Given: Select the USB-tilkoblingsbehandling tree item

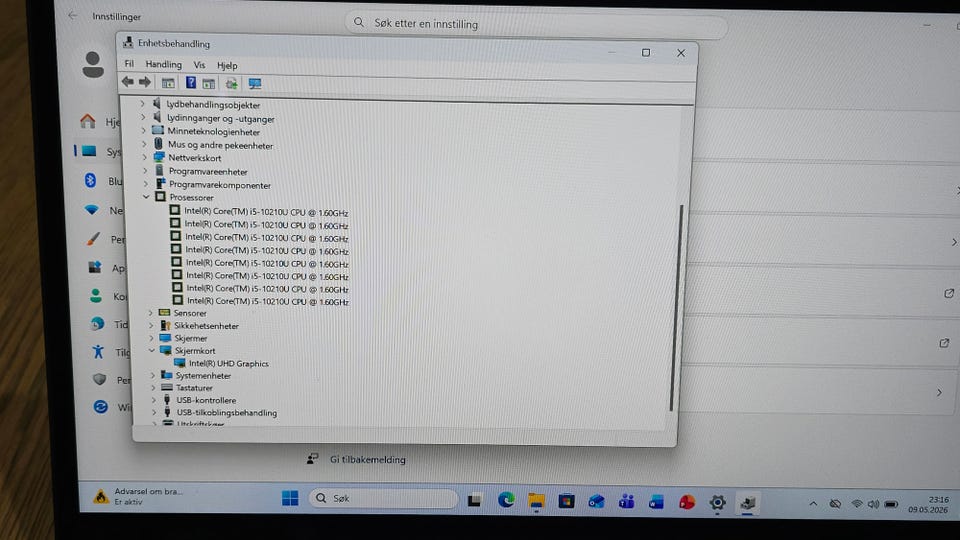Looking at the screenshot, I should pyautogui.click(x=227, y=413).
